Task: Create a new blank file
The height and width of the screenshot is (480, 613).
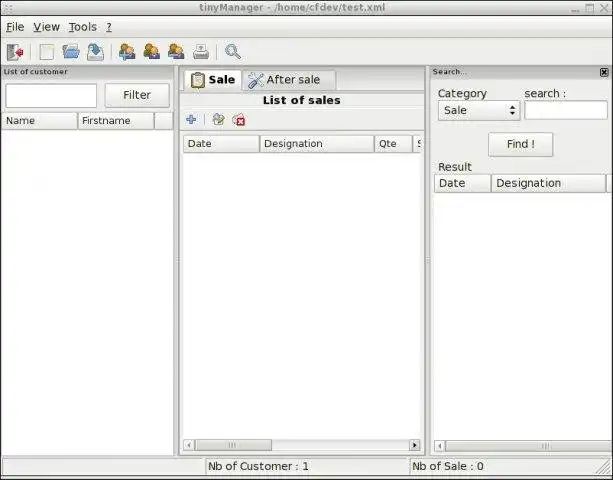Action: (47, 52)
